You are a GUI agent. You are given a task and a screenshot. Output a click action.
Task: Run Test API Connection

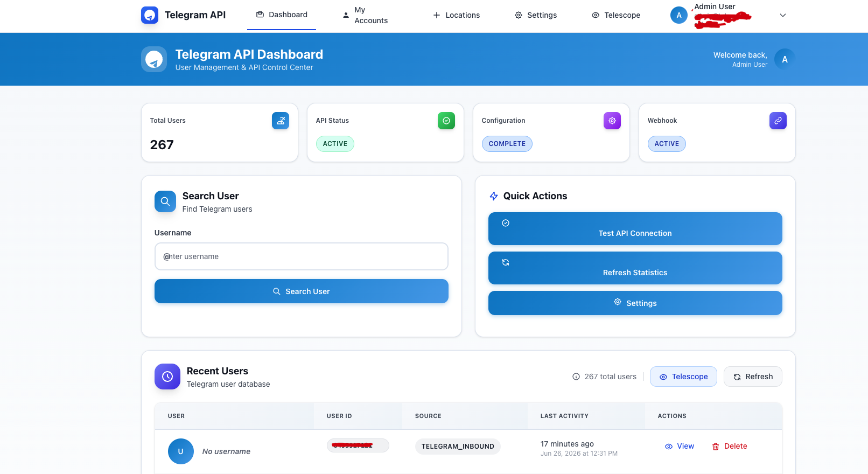click(x=635, y=229)
